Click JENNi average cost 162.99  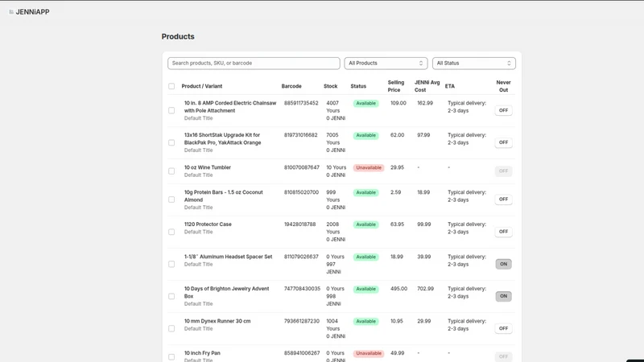(425, 103)
